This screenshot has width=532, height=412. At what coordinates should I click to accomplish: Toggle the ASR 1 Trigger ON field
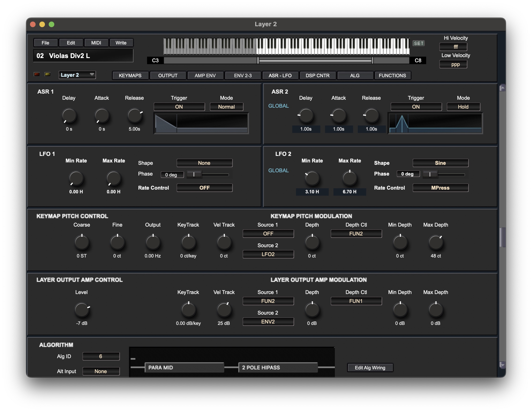[179, 107]
